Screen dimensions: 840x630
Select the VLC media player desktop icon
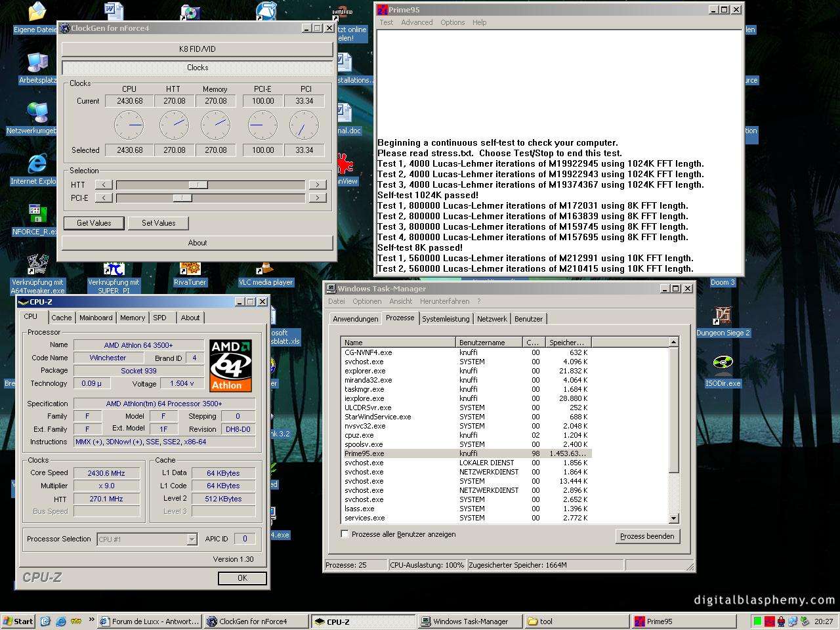265,269
